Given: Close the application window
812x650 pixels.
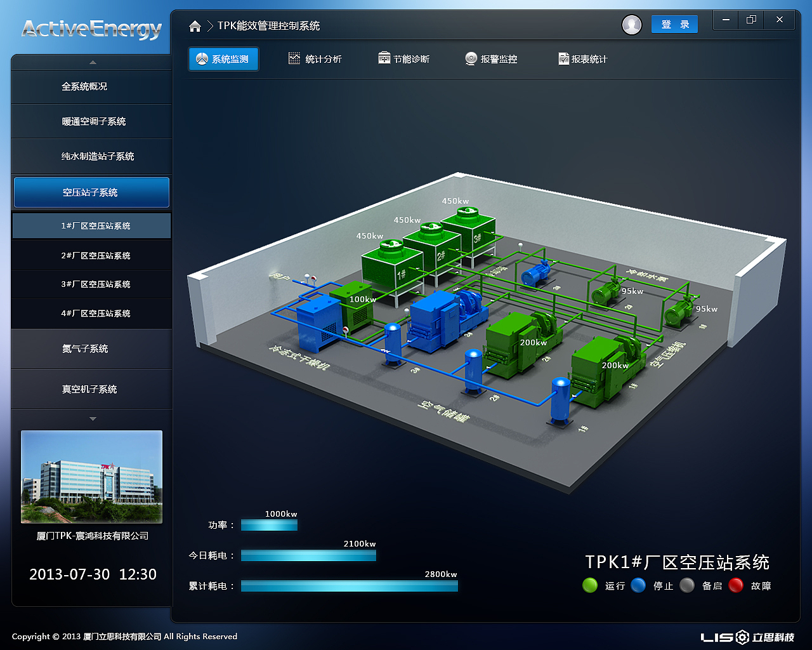Looking at the screenshot, I should [x=780, y=20].
